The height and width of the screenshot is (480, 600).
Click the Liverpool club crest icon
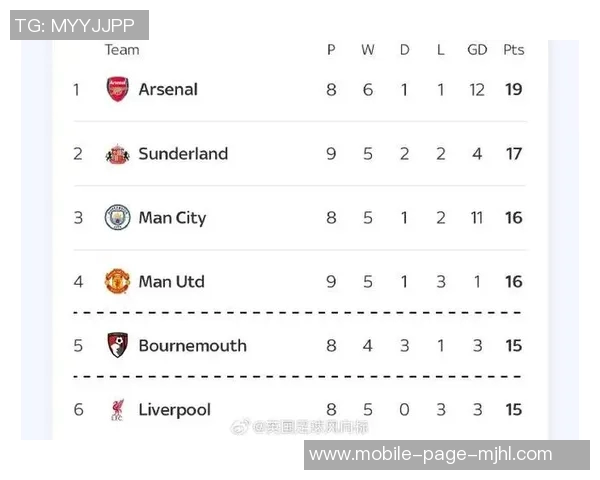pyautogui.click(x=118, y=410)
